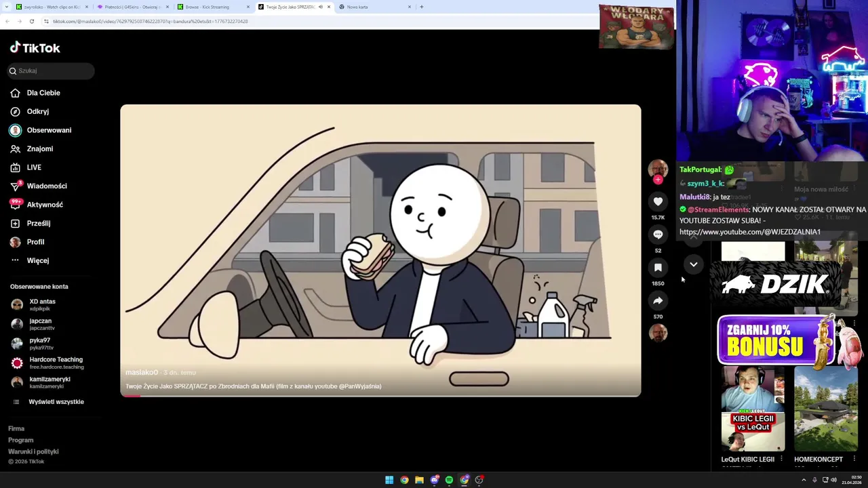Open File Explorer from taskbar
This screenshot has height=488, width=868.
click(x=419, y=480)
